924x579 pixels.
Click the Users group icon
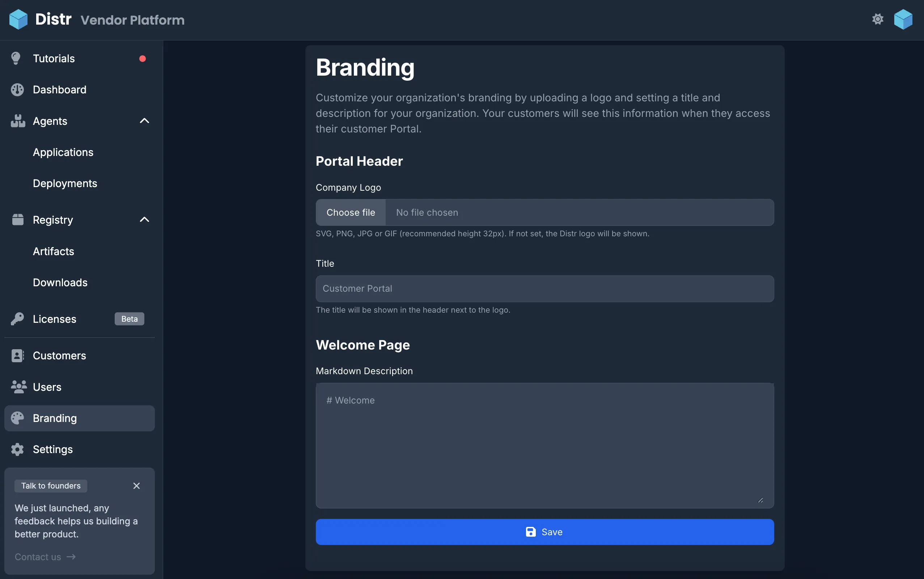pyautogui.click(x=18, y=387)
